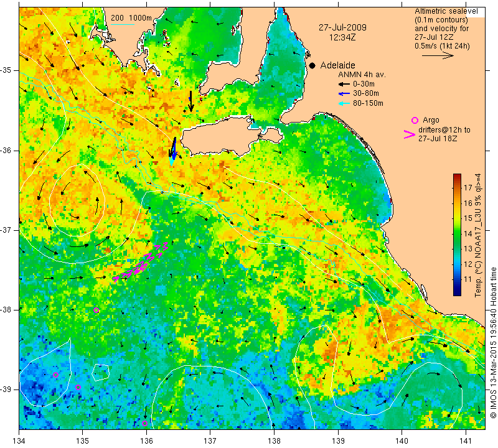The height and width of the screenshot is (448, 498).
Task: Click the black 0-30m legend arrow
Action: click(x=344, y=85)
